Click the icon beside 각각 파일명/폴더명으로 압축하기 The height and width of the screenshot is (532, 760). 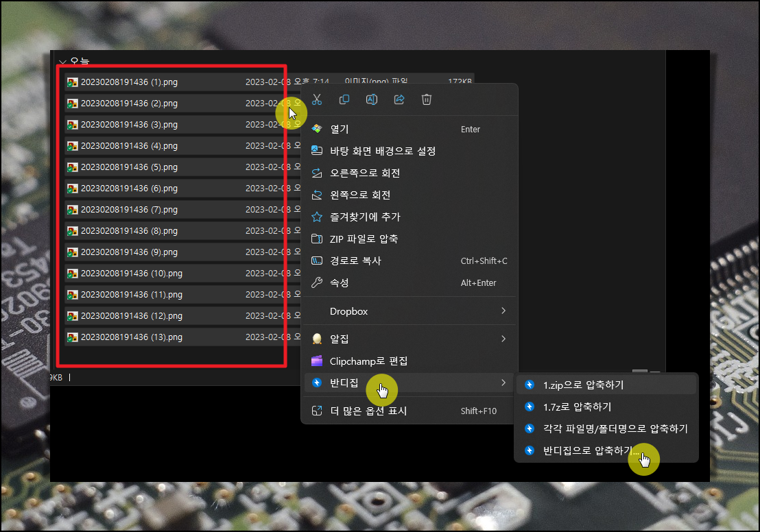click(x=530, y=428)
